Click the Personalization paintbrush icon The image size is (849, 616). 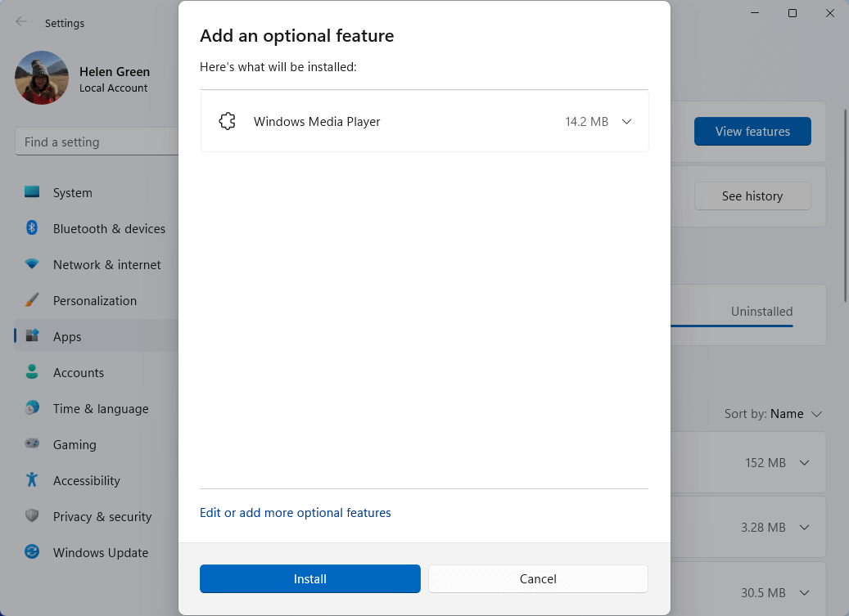coord(32,299)
